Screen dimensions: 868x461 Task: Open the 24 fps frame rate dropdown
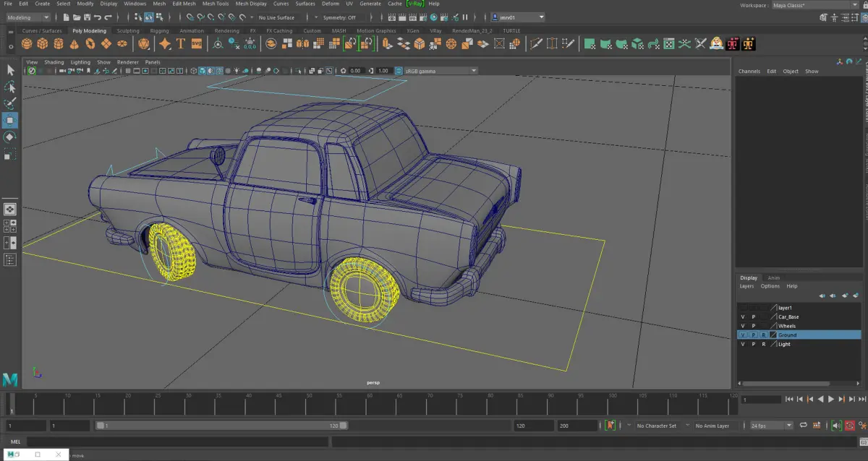(x=771, y=426)
